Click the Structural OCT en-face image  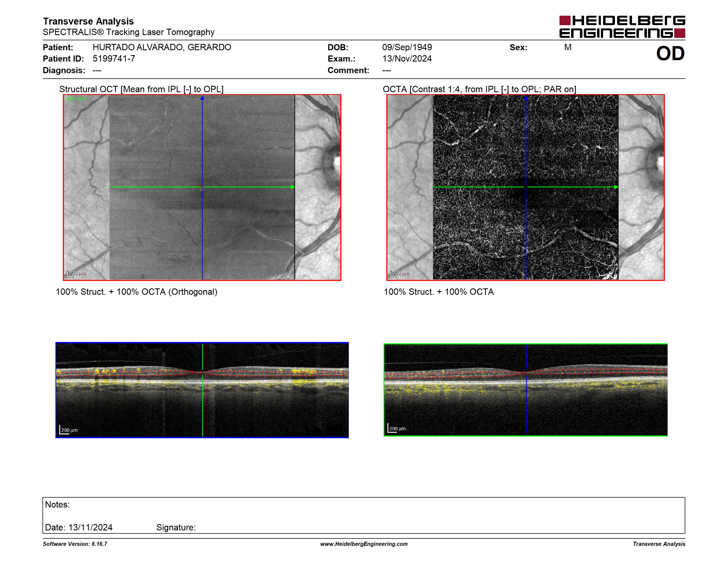click(202, 187)
